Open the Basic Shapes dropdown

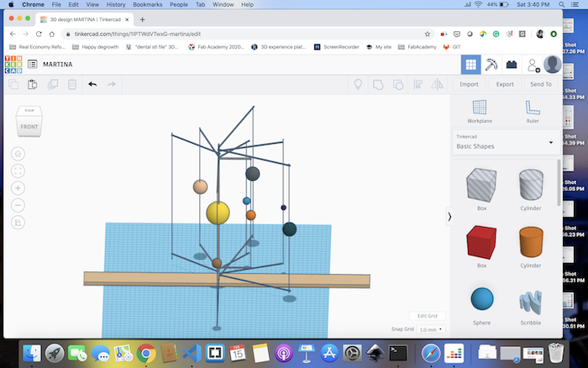[x=506, y=142]
